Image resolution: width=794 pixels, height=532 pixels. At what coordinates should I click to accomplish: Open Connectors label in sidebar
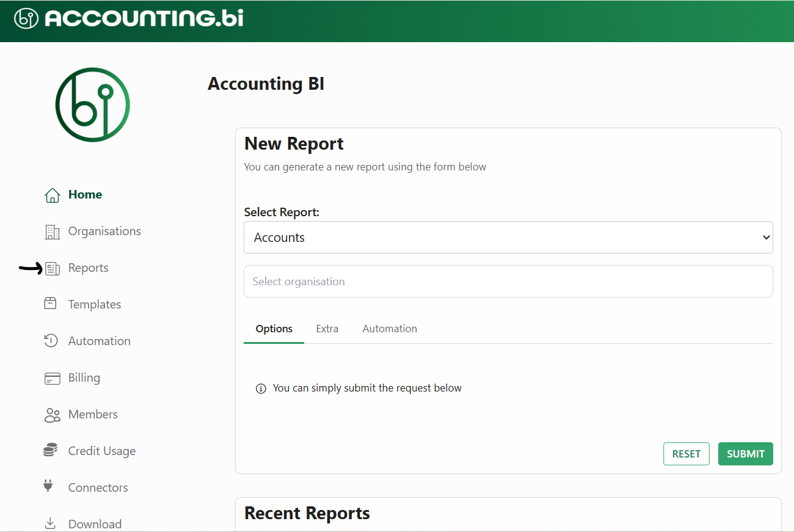(98, 488)
